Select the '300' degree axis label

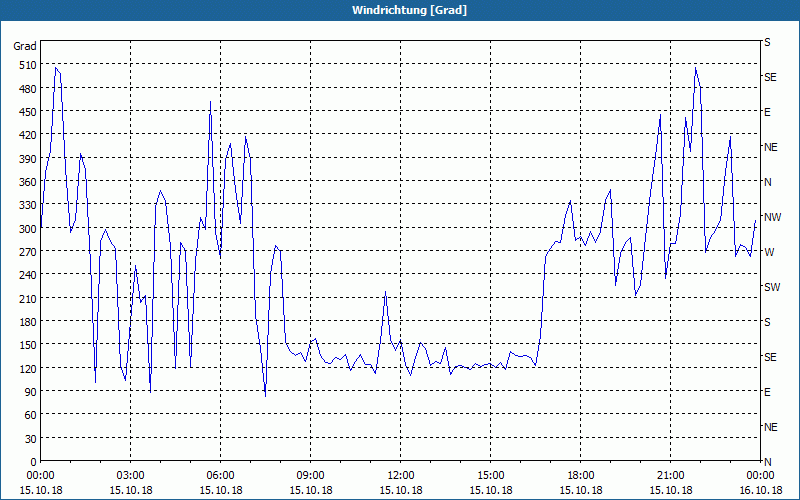point(28,229)
